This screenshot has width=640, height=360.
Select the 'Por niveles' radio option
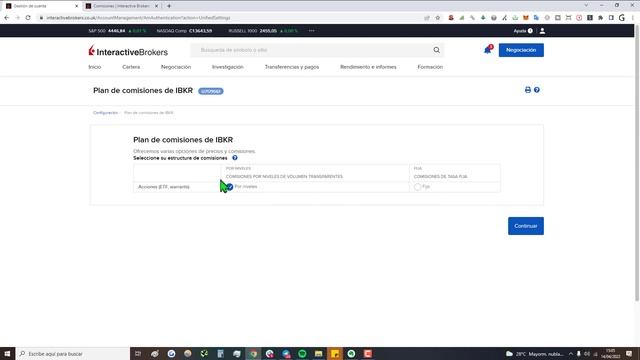point(230,187)
